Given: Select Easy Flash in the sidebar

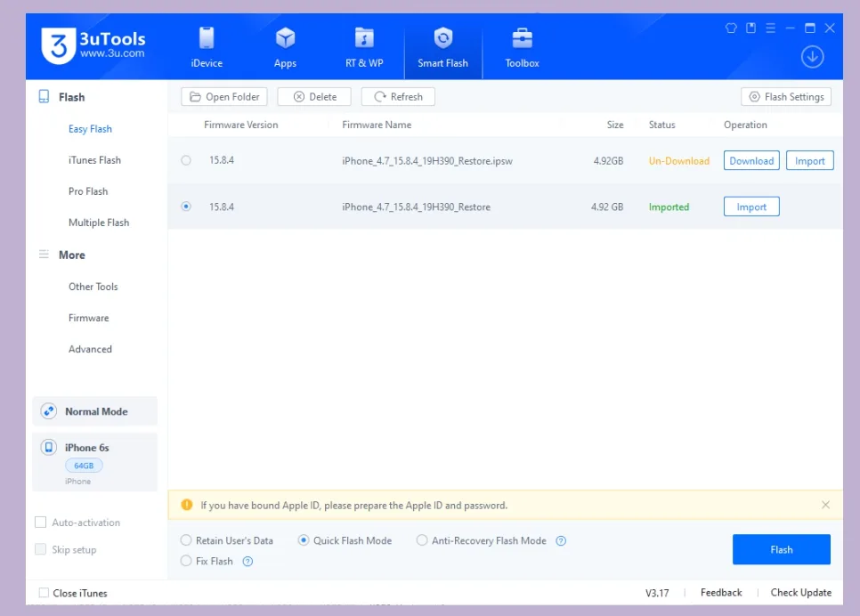Looking at the screenshot, I should pos(91,129).
